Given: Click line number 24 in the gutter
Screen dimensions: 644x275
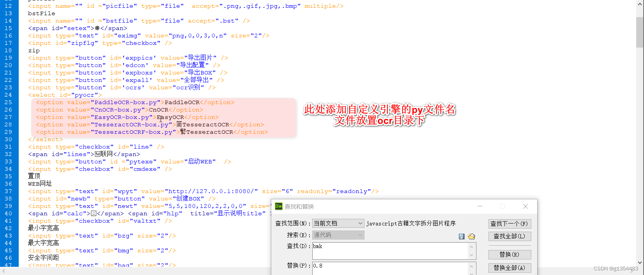Looking at the screenshot, I should [x=8, y=95].
